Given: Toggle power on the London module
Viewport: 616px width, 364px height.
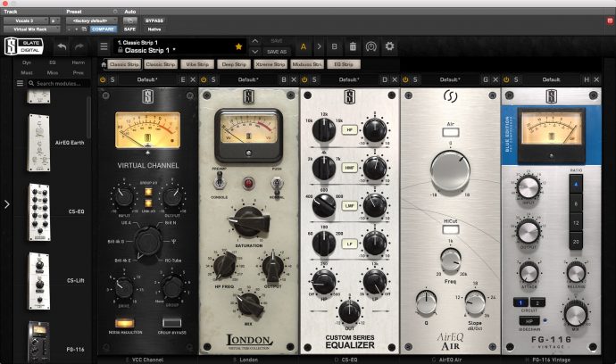Looking at the screenshot, I should (x=204, y=79).
